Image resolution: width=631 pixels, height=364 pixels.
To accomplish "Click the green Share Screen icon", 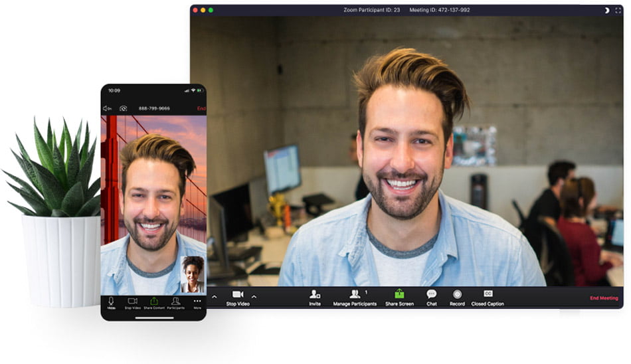I will pyautogui.click(x=399, y=294).
